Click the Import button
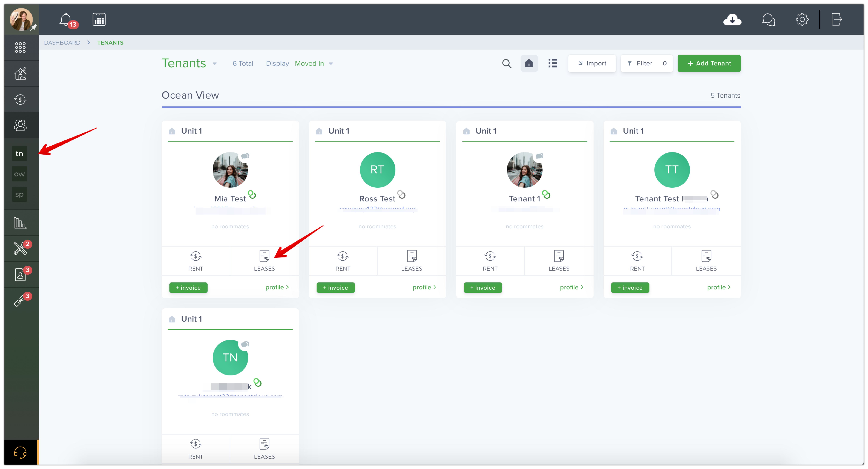868x469 pixels. [x=592, y=63]
